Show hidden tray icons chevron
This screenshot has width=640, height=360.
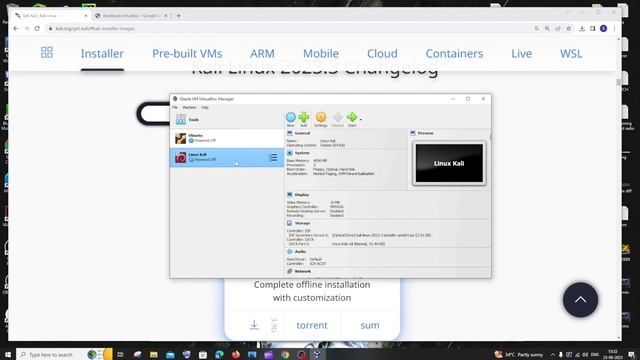click(553, 355)
